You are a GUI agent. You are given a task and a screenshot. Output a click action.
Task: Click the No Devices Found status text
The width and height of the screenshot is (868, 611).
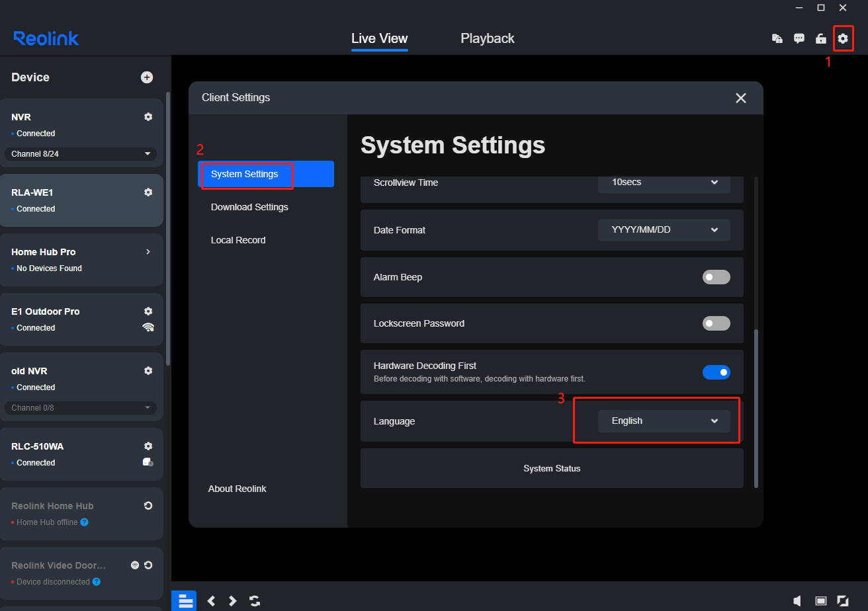point(49,268)
